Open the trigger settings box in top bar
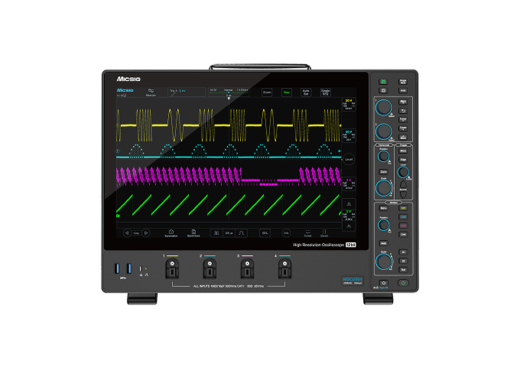This screenshot has width=520, height=367. coord(186,92)
